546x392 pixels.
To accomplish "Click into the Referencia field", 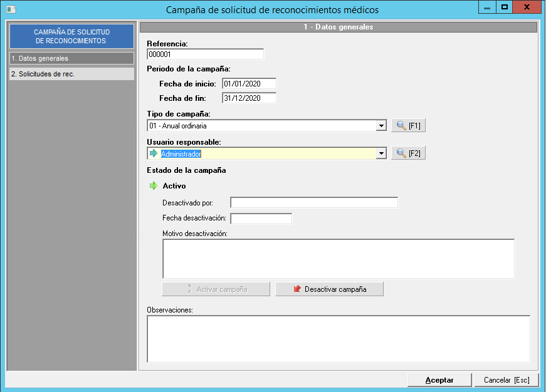I will tap(205, 54).
